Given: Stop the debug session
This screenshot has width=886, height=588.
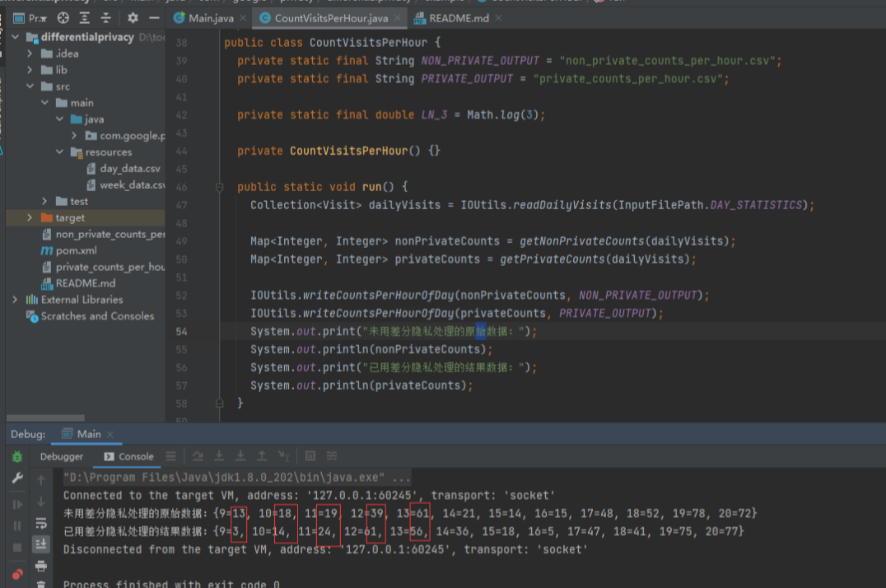Looking at the screenshot, I should tap(17, 548).
